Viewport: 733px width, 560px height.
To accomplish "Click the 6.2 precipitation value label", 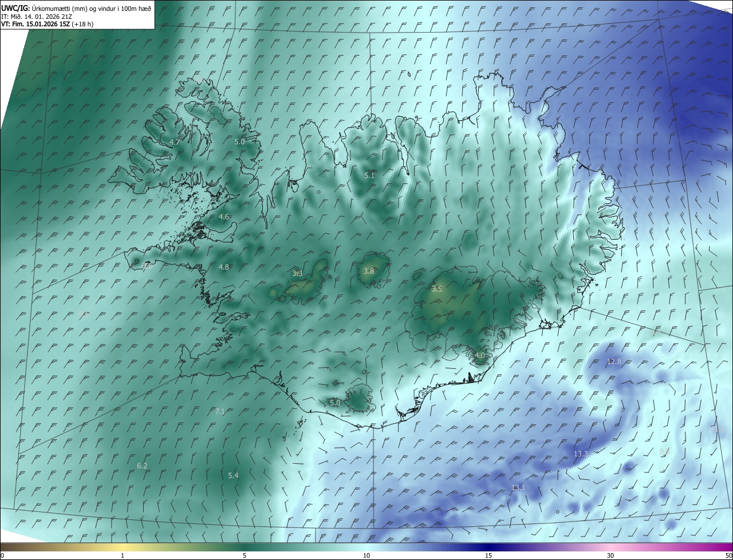I will (x=142, y=466).
